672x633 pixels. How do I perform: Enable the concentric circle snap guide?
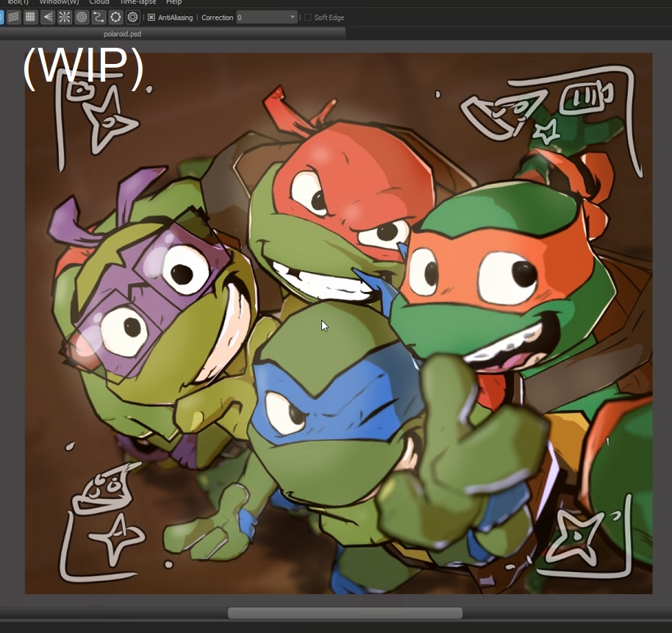pyautogui.click(x=82, y=17)
